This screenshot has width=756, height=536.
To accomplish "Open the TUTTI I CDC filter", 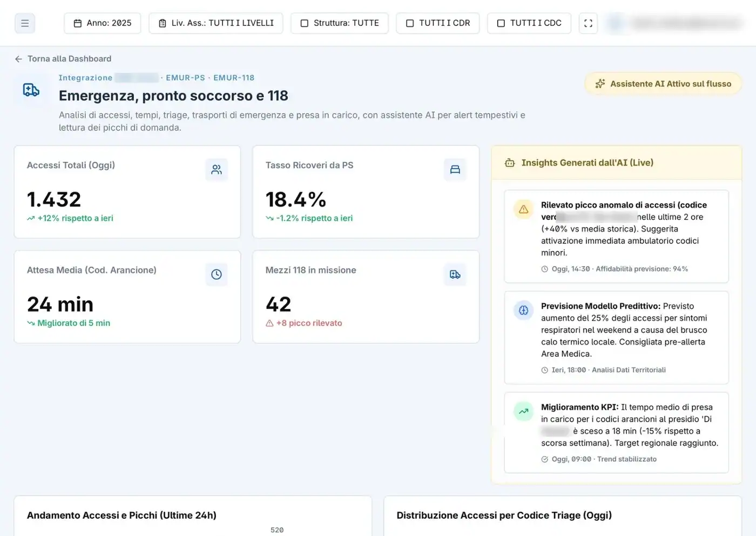I will [x=529, y=23].
